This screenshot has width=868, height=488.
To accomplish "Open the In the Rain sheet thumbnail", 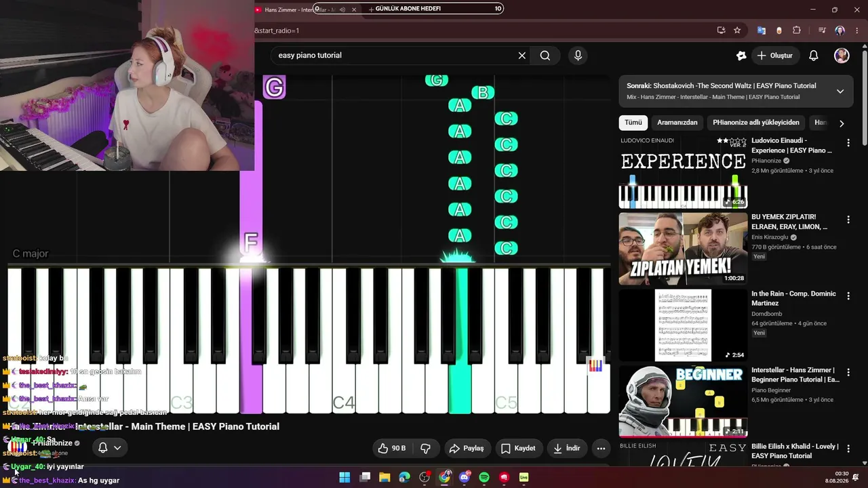I will coord(683,325).
